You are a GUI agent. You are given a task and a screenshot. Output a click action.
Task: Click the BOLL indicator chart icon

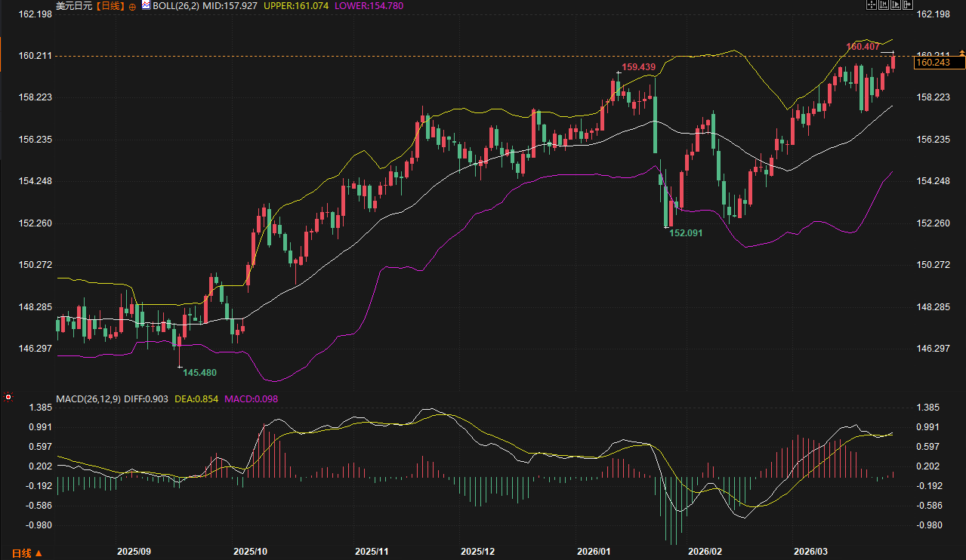146,5
